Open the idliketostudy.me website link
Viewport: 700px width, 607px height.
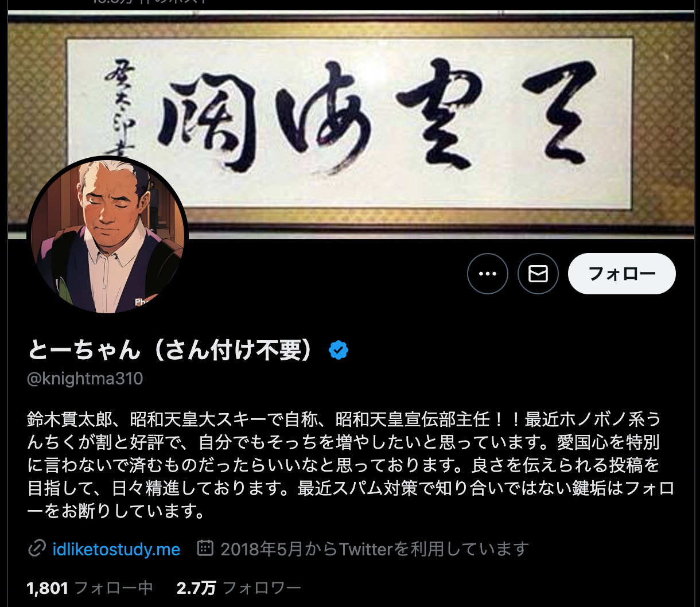116,549
